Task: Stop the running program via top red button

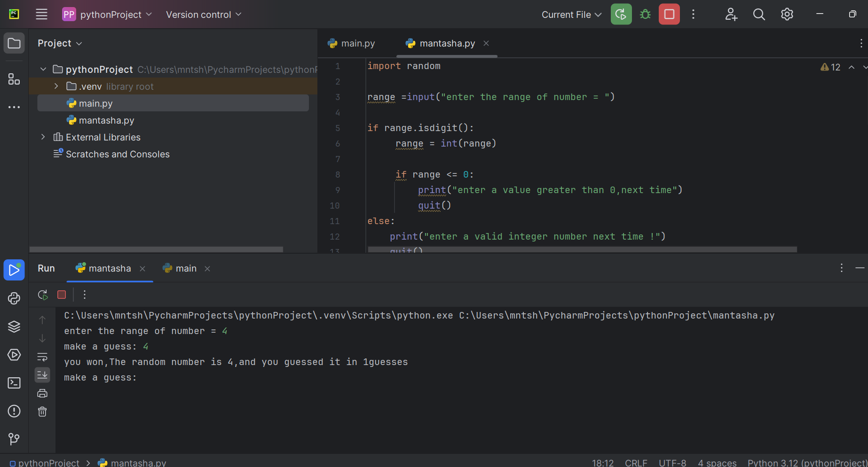Action: (669, 15)
